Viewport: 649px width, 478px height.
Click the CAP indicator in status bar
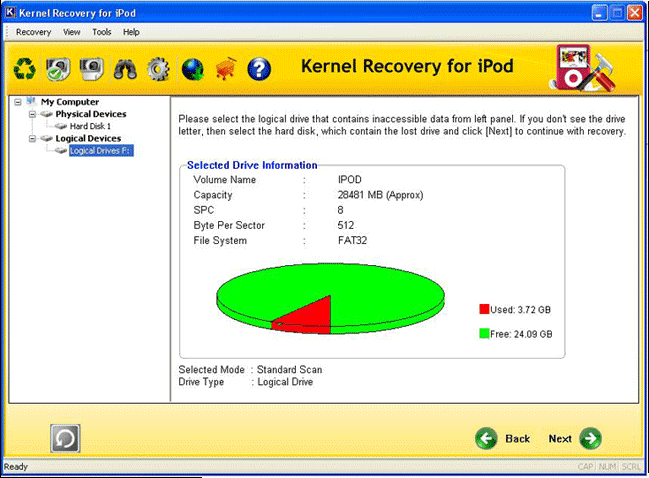tap(585, 467)
